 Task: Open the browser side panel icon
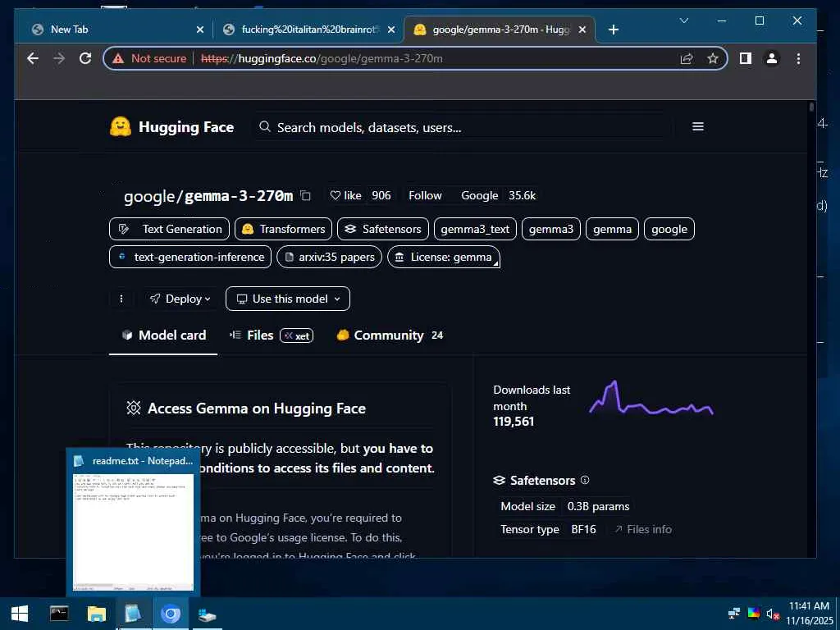click(745, 58)
